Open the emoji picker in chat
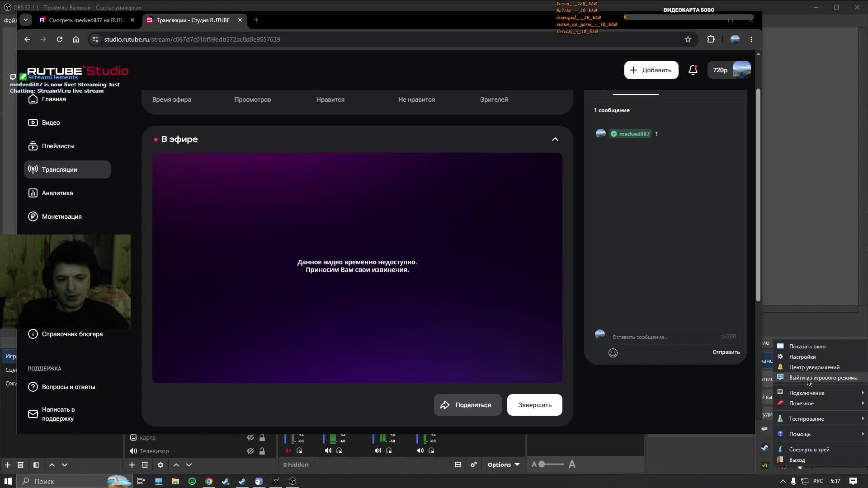 [613, 353]
